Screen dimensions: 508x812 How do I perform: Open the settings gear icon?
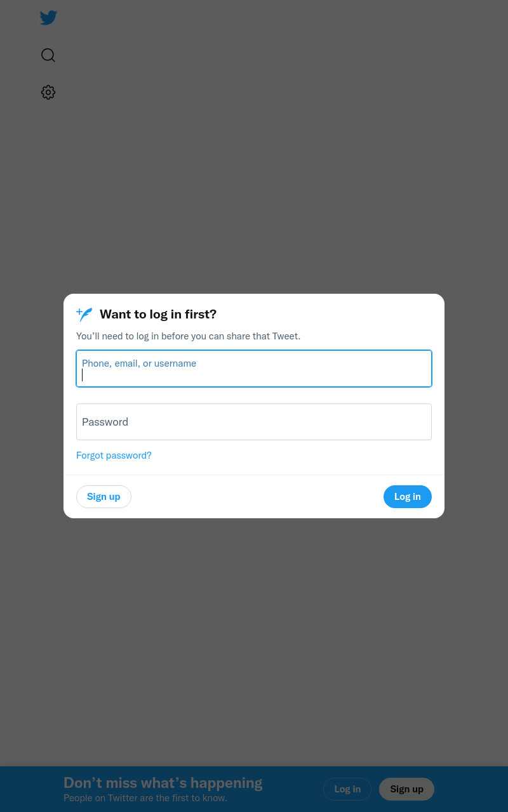pyautogui.click(x=48, y=93)
